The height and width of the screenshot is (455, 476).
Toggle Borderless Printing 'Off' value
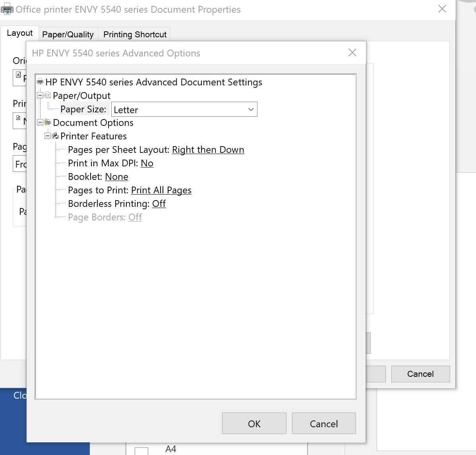point(159,204)
